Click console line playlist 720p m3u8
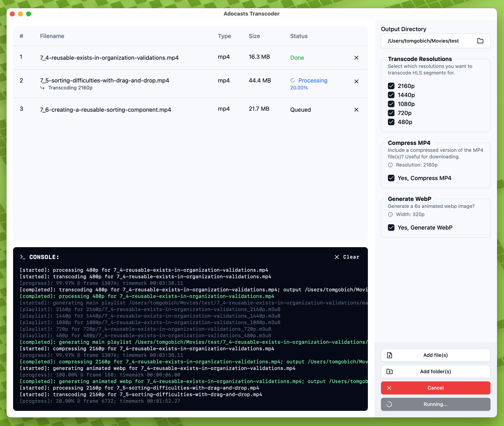Image resolution: width=504 pixels, height=426 pixels. click(x=146, y=329)
